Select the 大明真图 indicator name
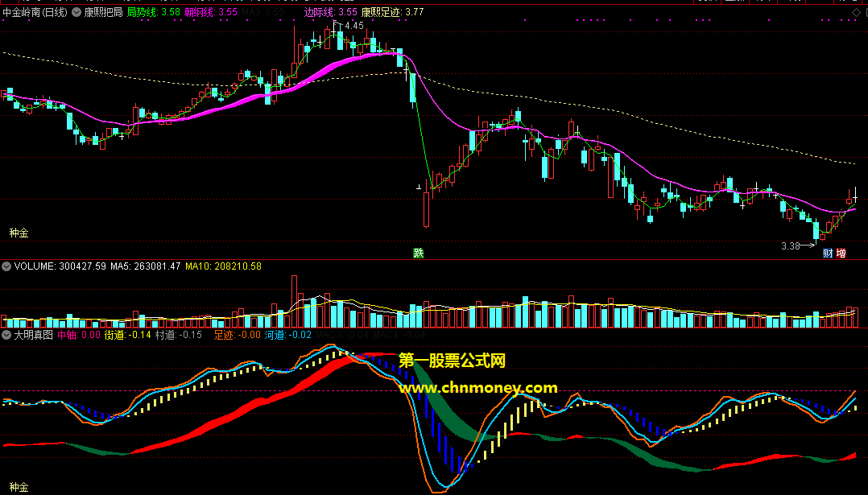The width and height of the screenshot is (868, 495). [33, 335]
